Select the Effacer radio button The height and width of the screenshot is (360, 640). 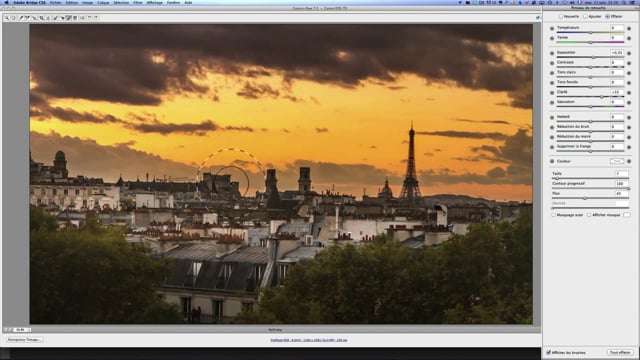[607, 16]
